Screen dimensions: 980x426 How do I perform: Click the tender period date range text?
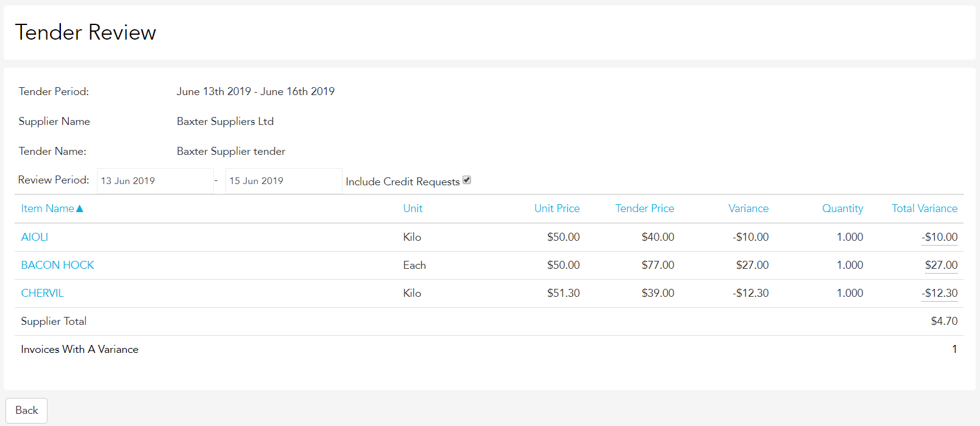pos(255,91)
